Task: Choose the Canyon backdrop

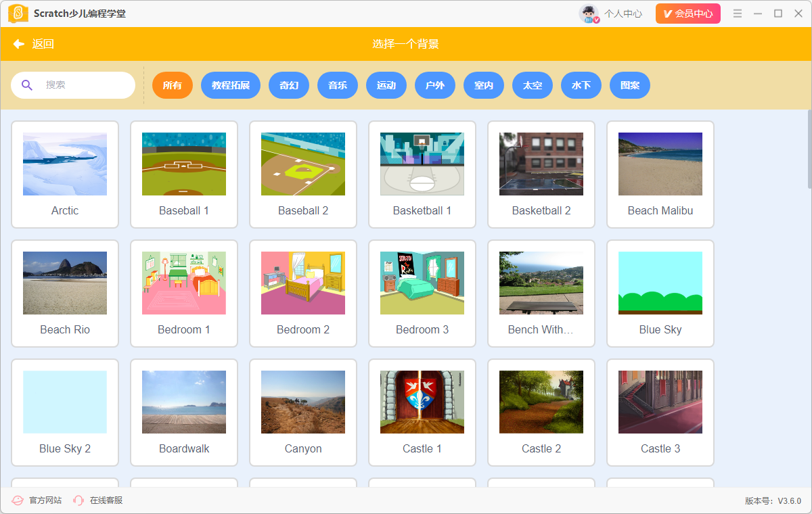Action: (x=303, y=413)
